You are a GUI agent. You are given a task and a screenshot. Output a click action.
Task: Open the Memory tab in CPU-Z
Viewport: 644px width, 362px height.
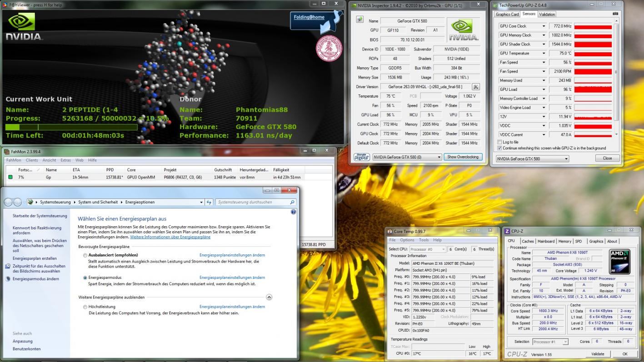[564, 241]
